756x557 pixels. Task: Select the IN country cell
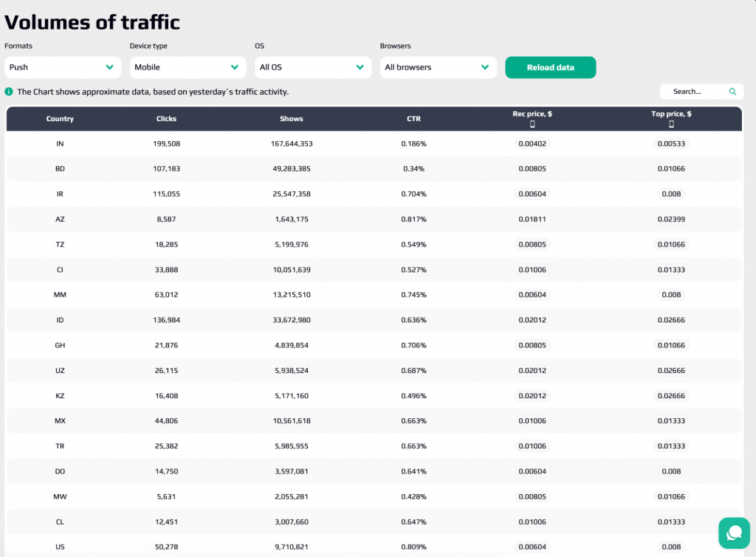tap(60, 144)
